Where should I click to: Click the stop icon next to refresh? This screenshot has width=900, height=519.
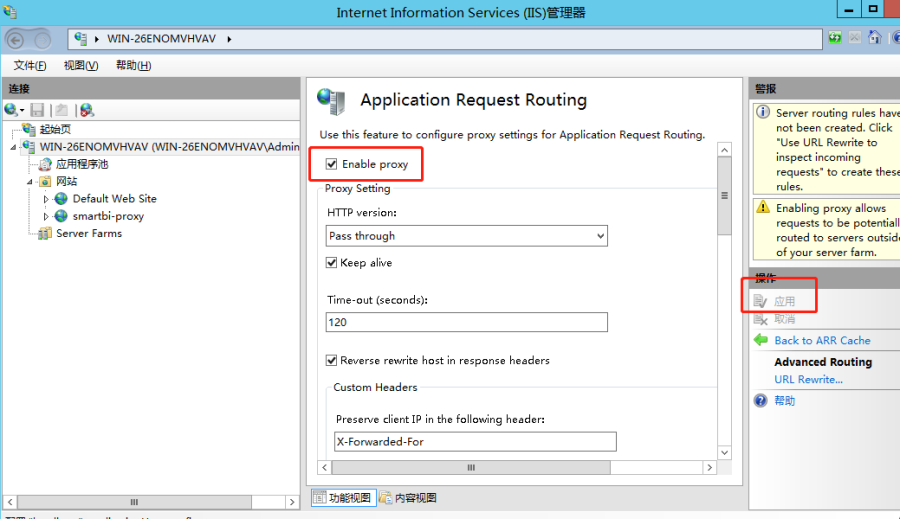(x=855, y=38)
